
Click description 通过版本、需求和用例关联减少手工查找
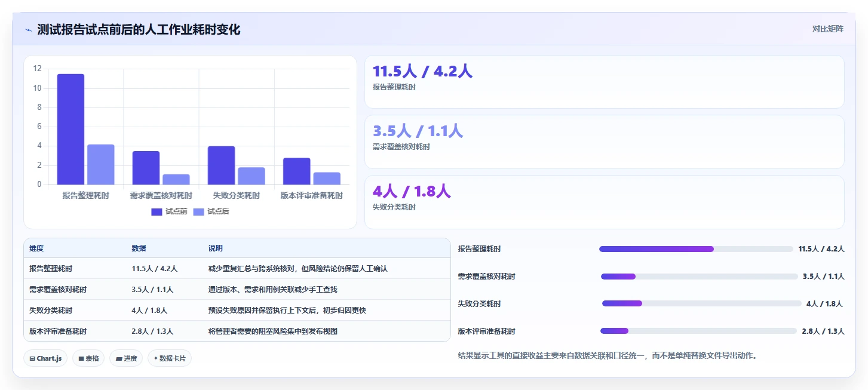point(272,290)
